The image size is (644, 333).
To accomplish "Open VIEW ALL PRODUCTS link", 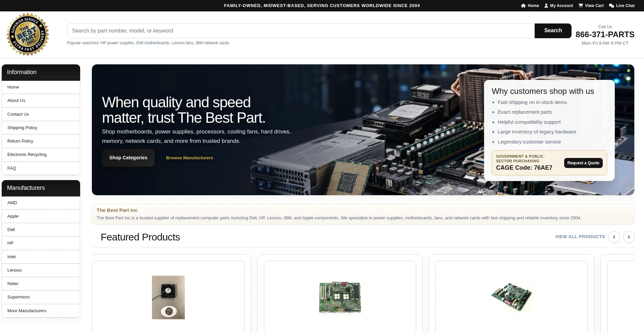I will point(580,237).
